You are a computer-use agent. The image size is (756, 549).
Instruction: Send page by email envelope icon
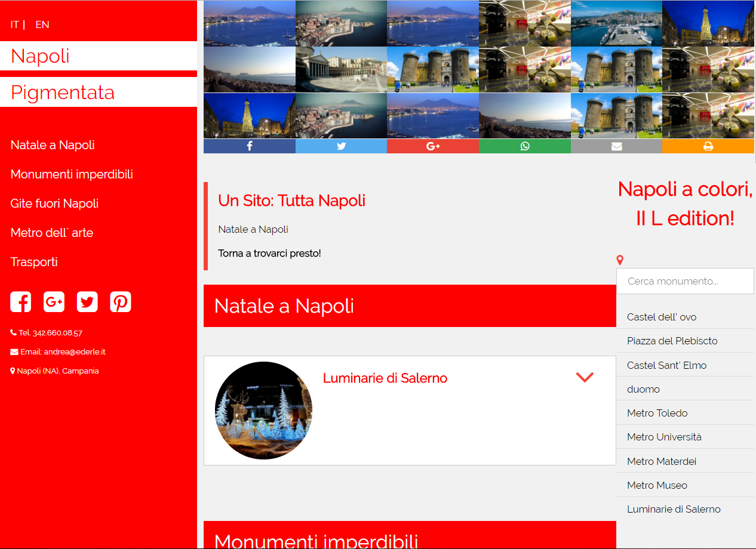pyautogui.click(x=616, y=146)
